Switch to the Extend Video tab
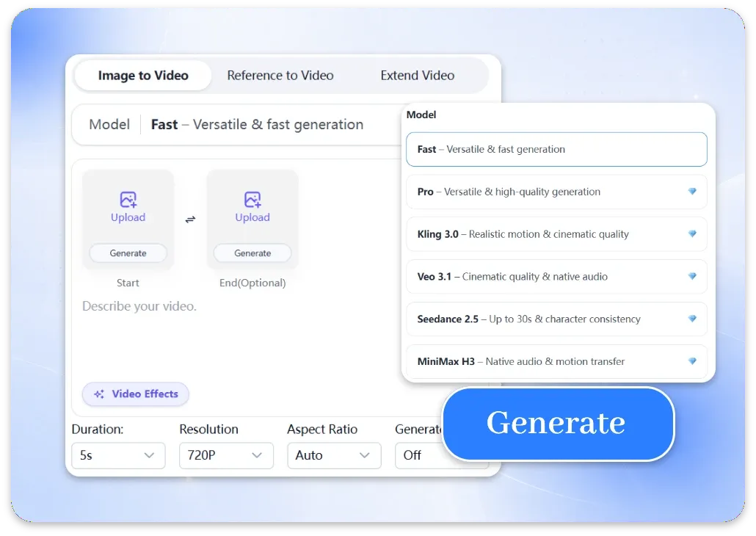Image resolution: width=756 pixels, height=536 pixels. point(418,76)
